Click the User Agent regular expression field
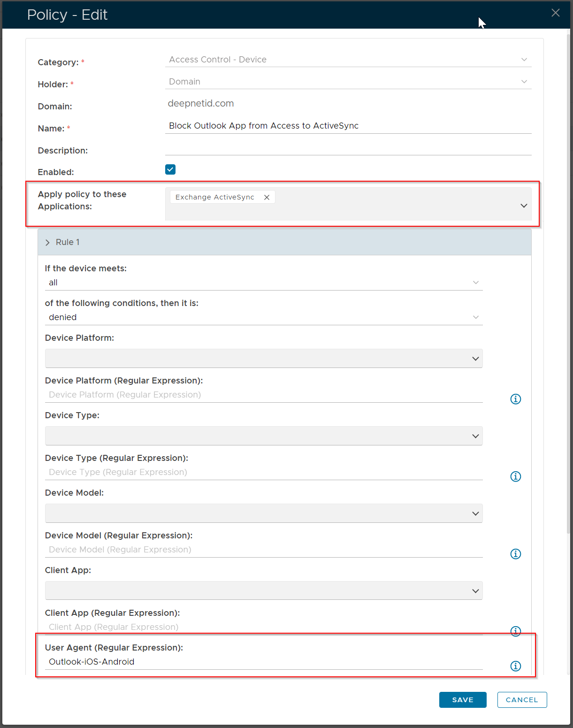Viewport: 573px width, 728px height. (263, 662)
